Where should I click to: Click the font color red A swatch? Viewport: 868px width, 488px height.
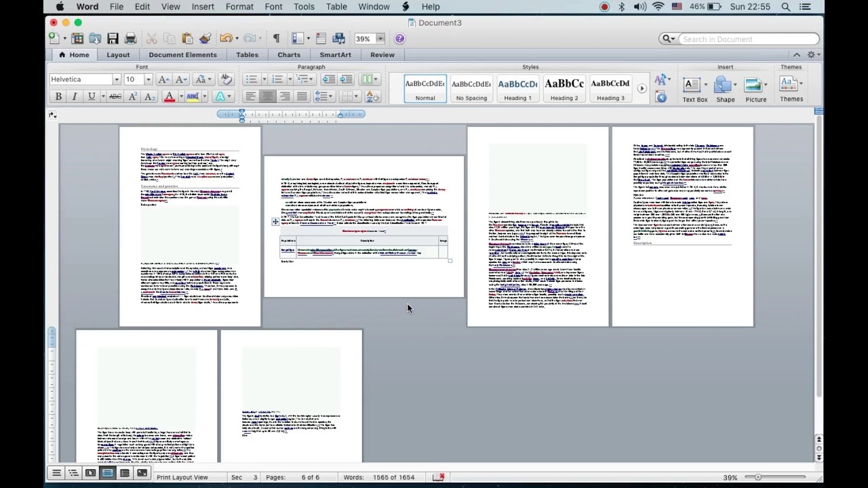(170, 97)
